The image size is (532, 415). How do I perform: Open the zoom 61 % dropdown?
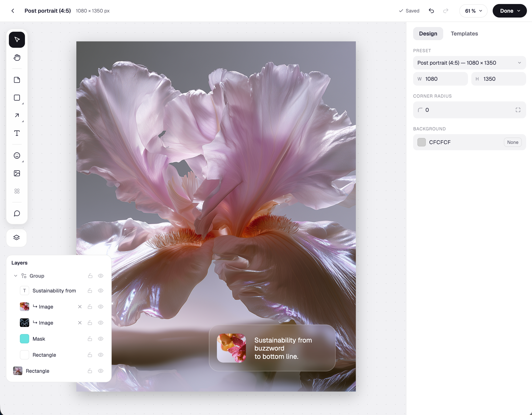(x=473, y=11)
